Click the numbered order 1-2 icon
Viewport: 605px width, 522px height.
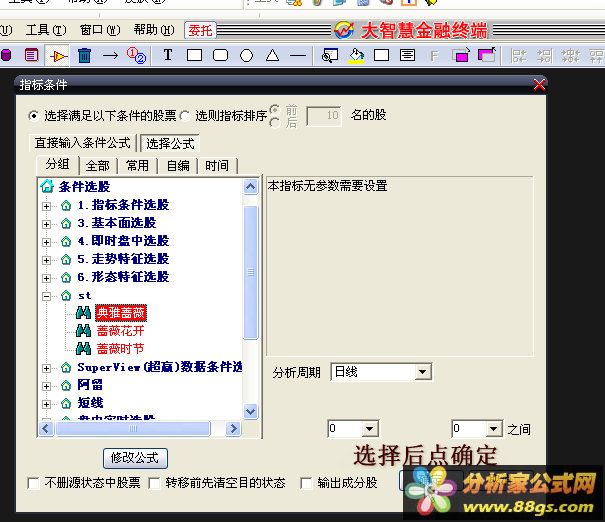[136, 55]
